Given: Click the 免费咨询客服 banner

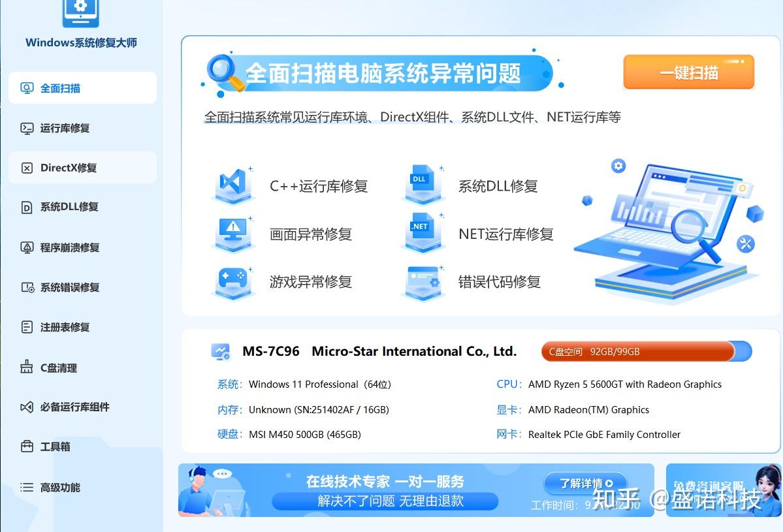Looking at the screenshot, I should click(x=723, y=490).
